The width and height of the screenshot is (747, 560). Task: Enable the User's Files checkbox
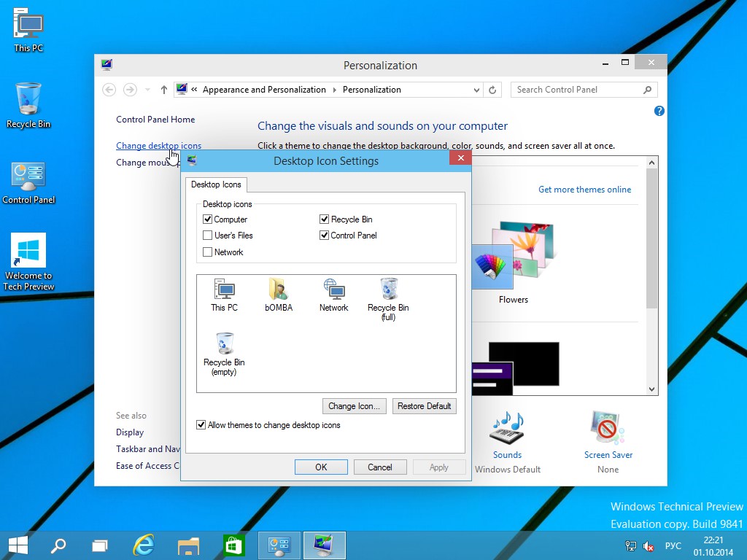(x=207, y=236)
